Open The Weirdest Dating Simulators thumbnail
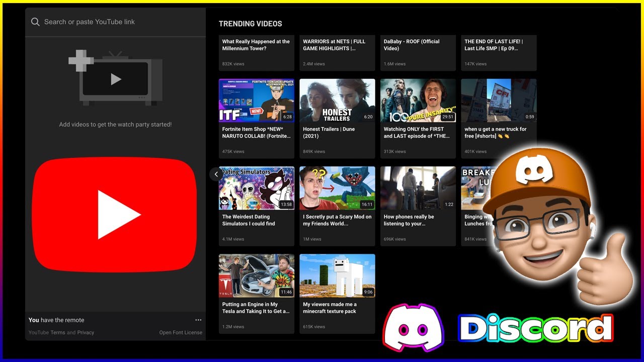 tap(257, 188)
